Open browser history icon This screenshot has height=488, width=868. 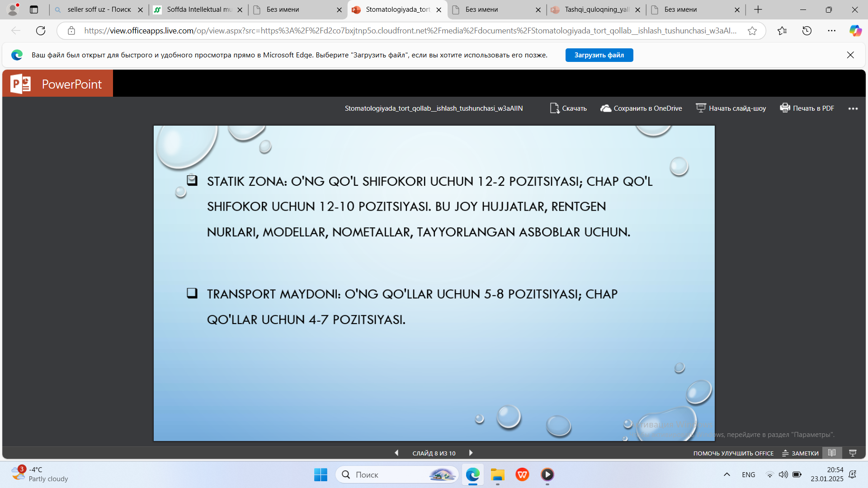(x=807, y=31)
